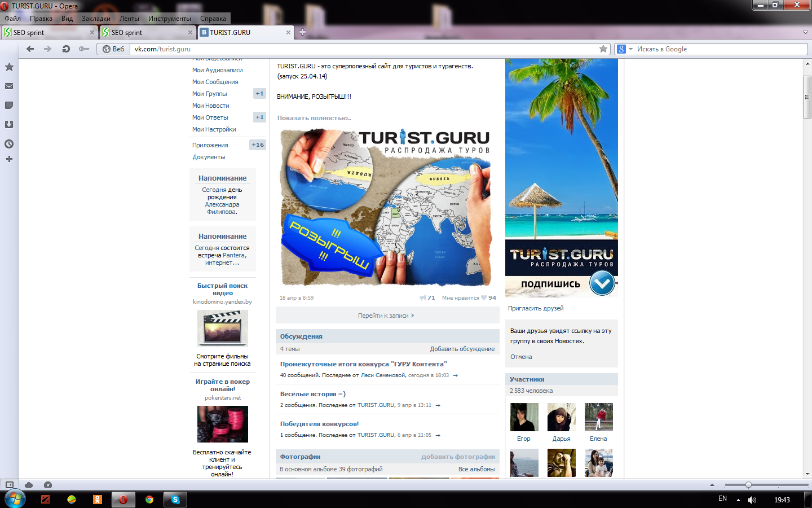
Task: Click the address bar URL field
Action: (x=364, y=49)
